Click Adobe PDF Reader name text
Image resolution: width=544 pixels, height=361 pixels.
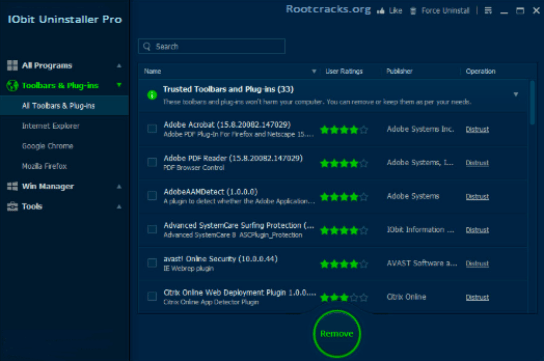click(x=233, y=158)
